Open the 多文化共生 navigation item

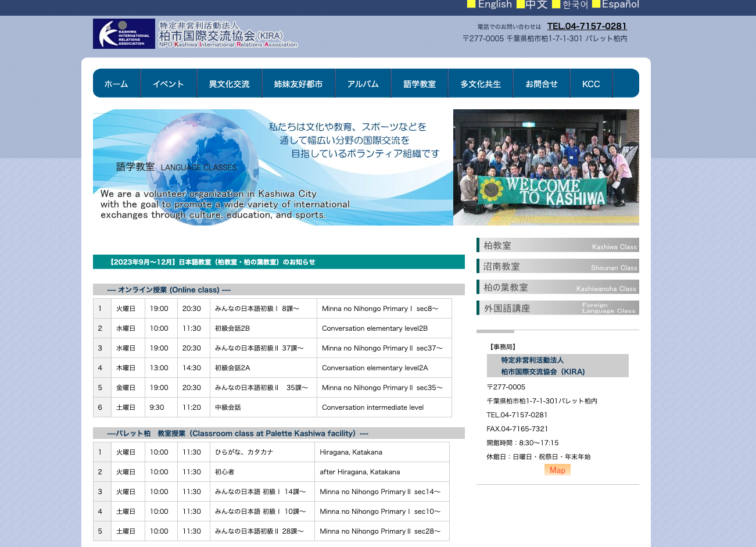coord(481,83)
